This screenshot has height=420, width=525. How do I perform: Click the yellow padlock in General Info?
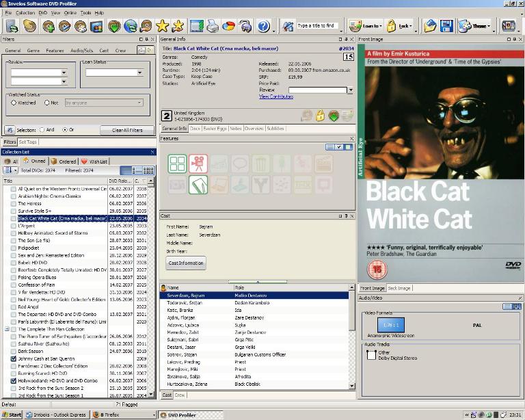tap(320, 116)
